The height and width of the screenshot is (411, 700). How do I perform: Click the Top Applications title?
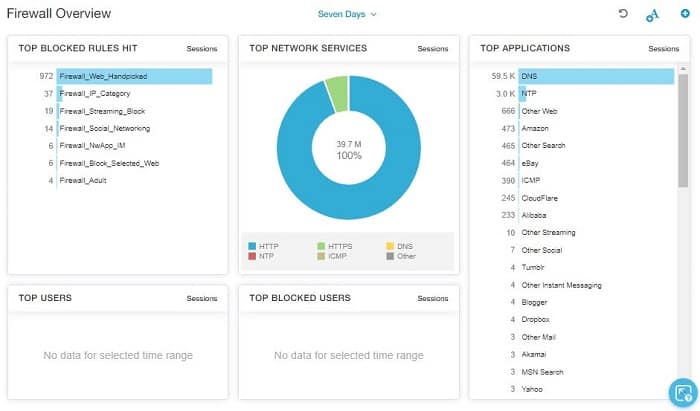[x=525, y=48]
